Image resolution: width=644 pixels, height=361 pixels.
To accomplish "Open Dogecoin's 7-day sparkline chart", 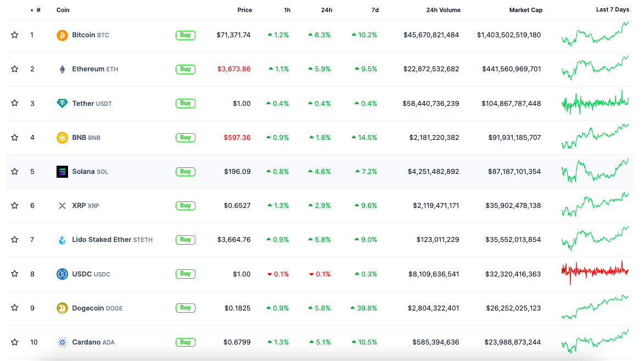I will tap(595, 307).
